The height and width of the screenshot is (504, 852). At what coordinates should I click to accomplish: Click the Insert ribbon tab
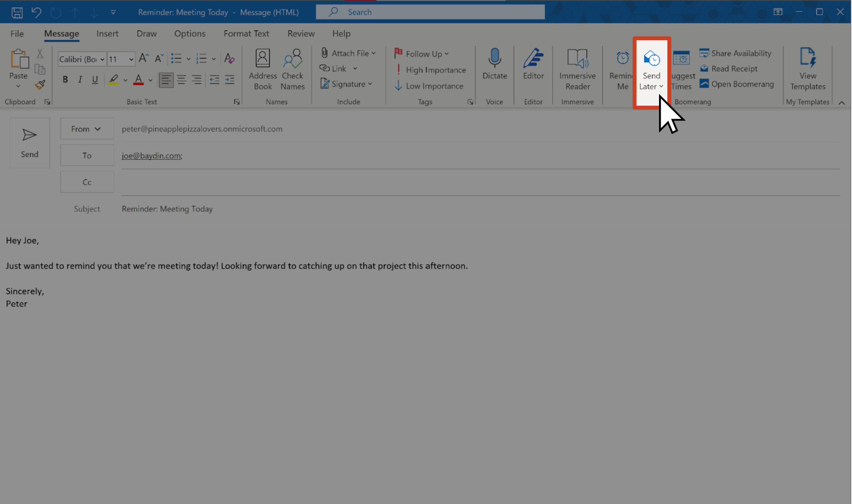pos(107,33)
